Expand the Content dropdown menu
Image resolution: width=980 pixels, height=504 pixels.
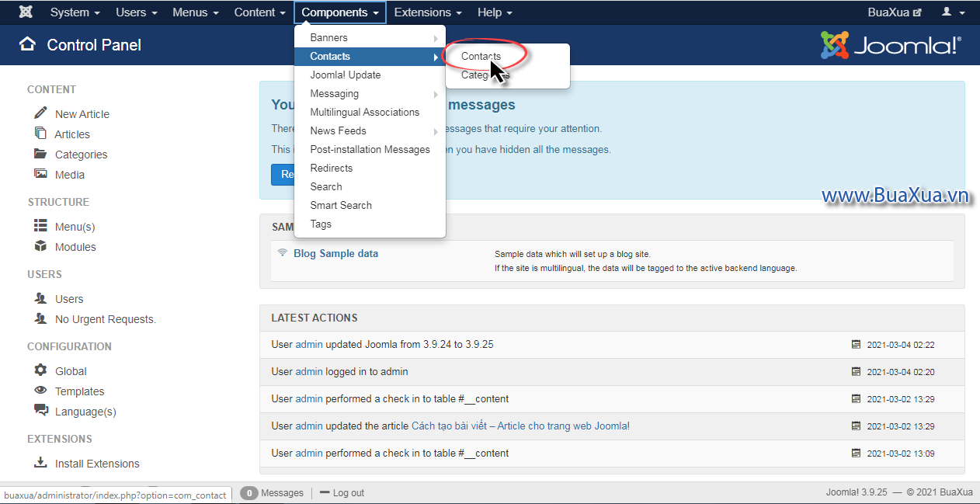(260, 12)
